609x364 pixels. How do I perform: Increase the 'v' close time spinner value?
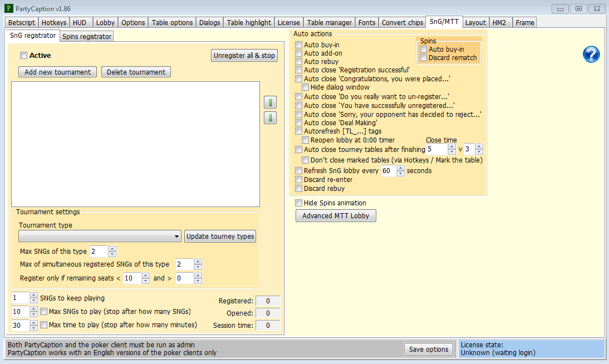tap(479, 147)
